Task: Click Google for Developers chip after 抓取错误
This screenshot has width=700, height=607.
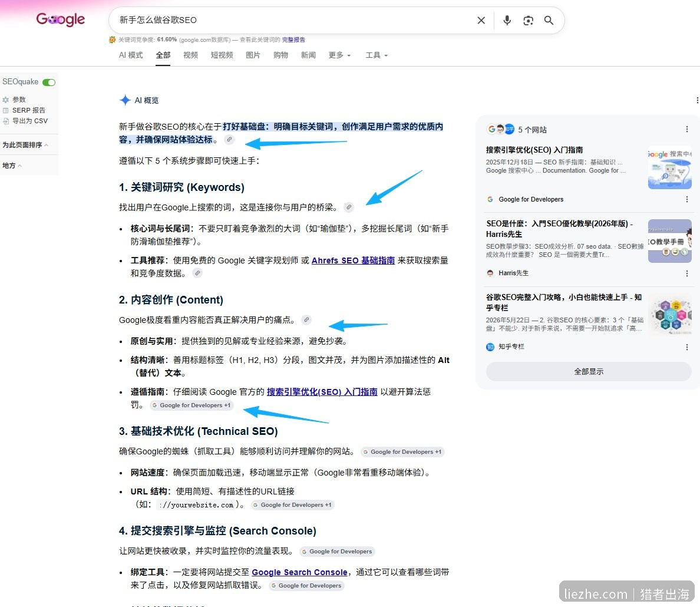Action: [306, 586]
